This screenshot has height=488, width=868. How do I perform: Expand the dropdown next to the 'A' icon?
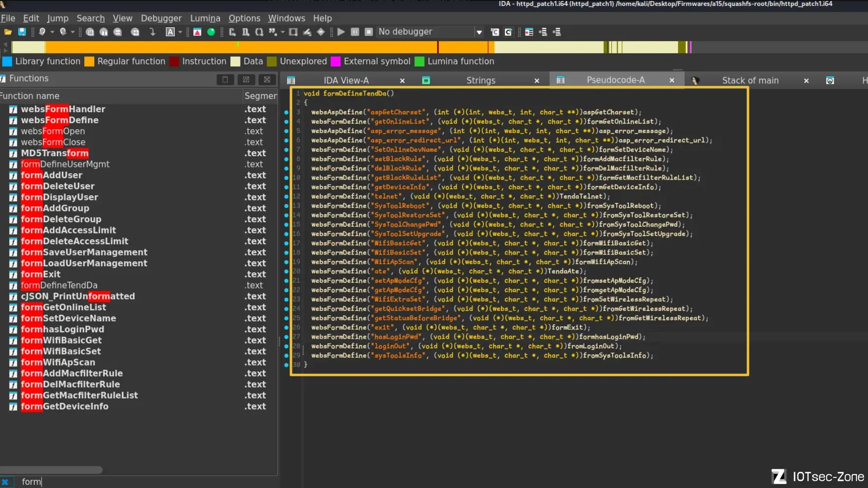[x=180, y=32]
